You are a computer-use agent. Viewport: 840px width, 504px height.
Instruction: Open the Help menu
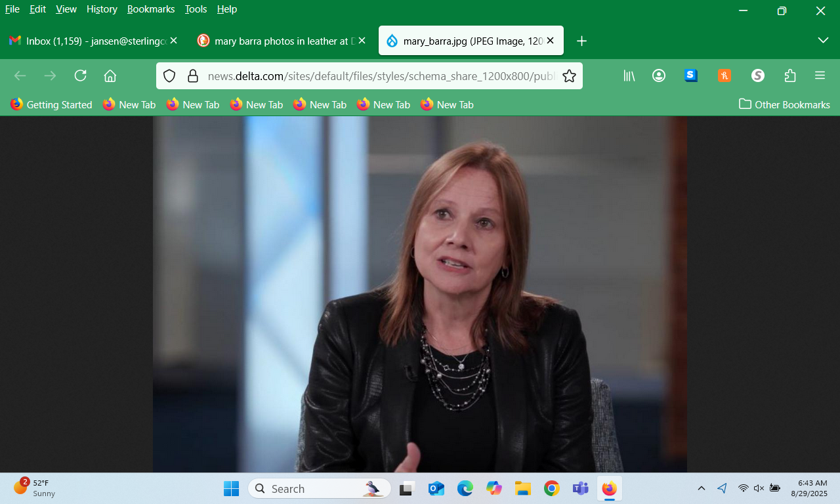point(227,9)
